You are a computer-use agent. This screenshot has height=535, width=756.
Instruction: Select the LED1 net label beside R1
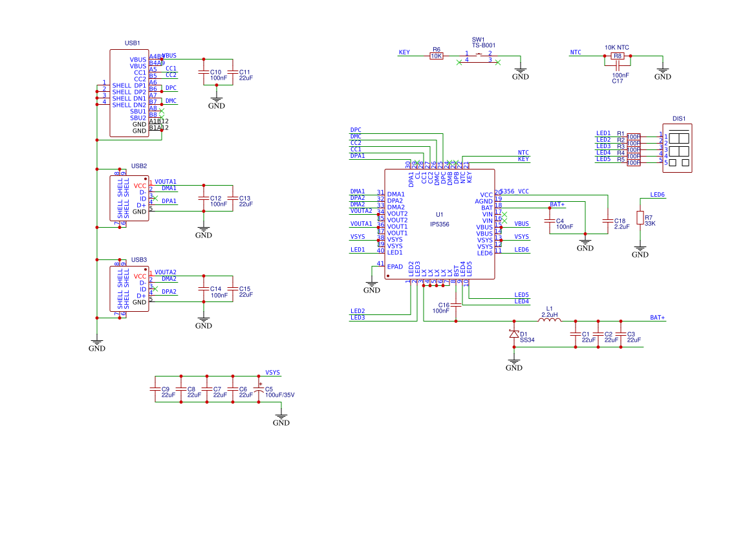603,133
